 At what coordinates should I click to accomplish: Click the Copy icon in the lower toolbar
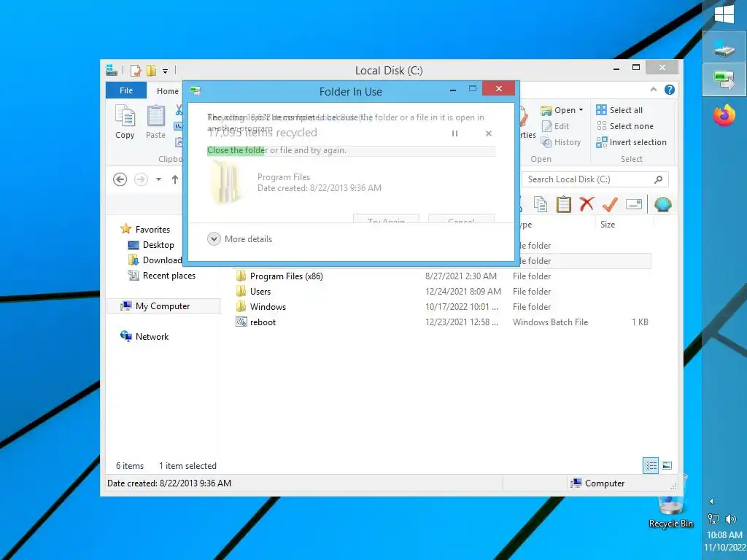(541, 204)
